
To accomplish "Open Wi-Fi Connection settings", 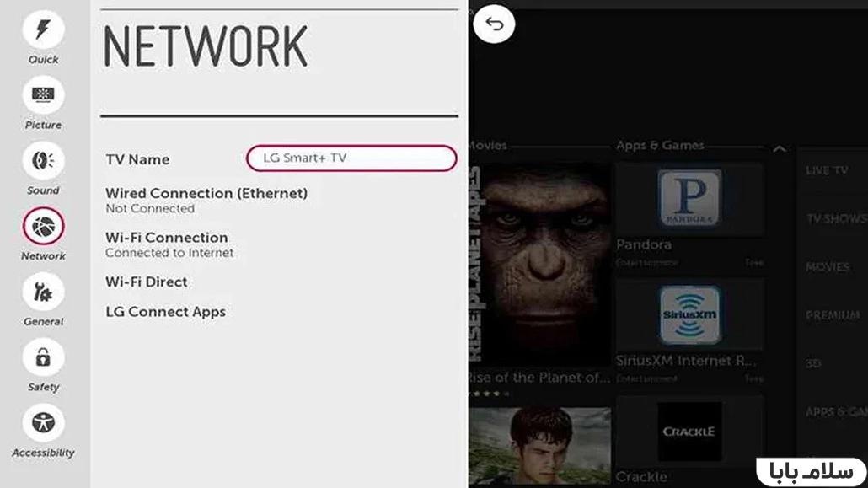I will (x=167, y=244).
